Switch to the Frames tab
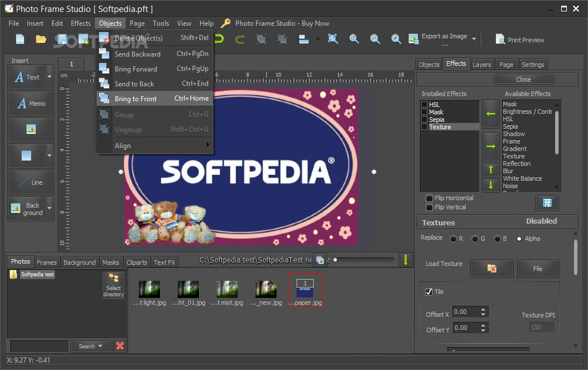 click(x=46, y=262)
